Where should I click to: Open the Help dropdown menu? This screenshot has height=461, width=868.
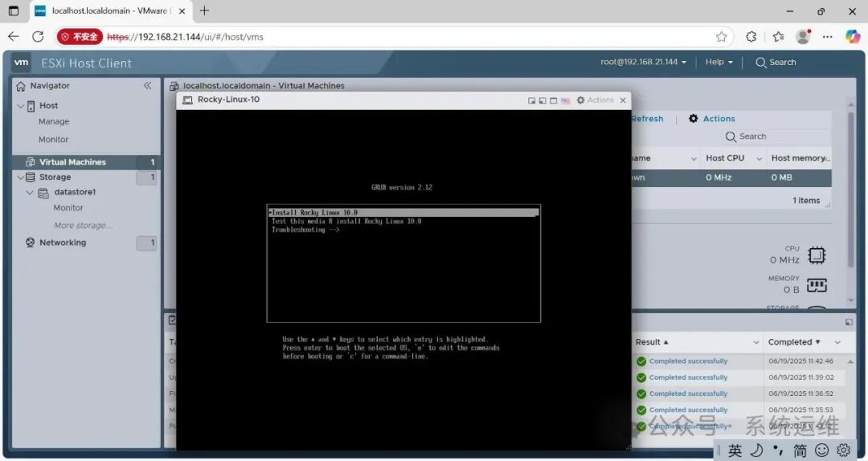719,62
